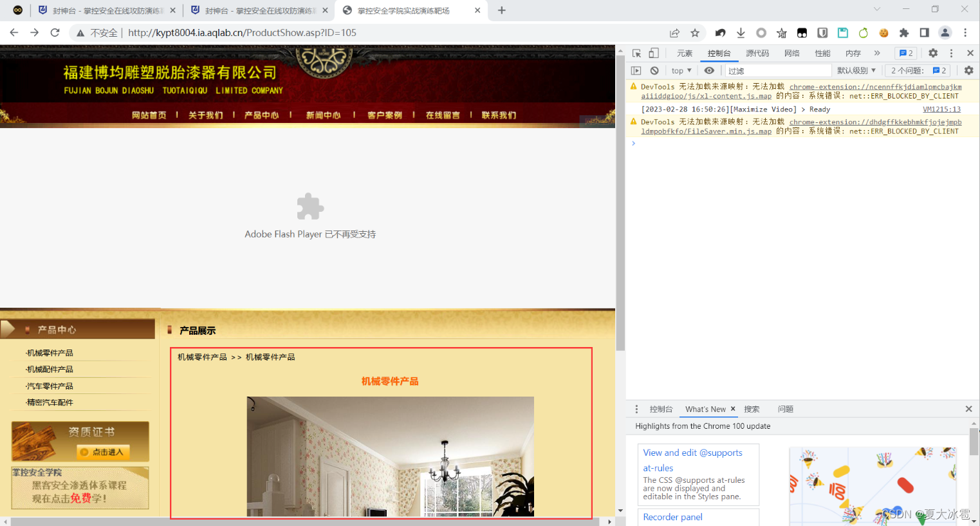This screenshot has width=980, height=526.
Task: Open the 默认级别 log level dropdown
Action: [x=856, y=71]
